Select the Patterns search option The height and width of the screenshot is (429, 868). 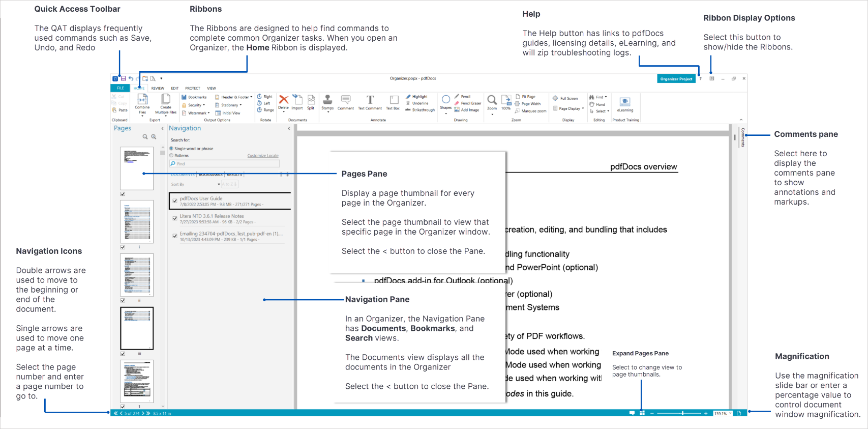171,155
